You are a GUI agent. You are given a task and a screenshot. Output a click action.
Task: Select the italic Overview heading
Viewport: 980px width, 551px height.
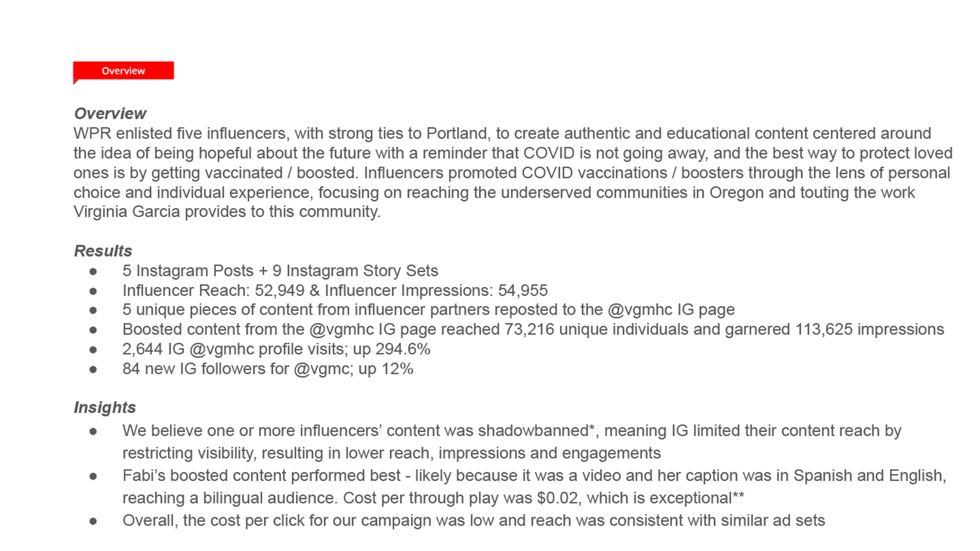pyautogui.click(x=110, y=113)
